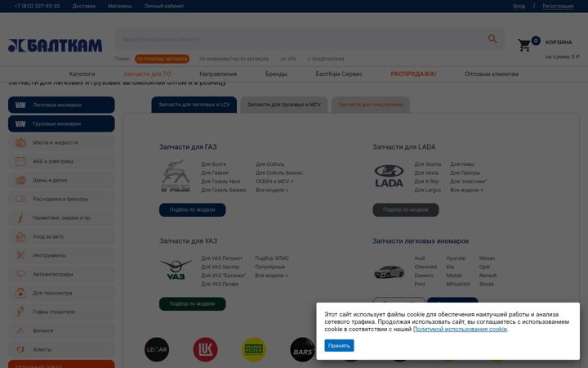Open Магазины top link
588x368 pixels.
click(x=119, y=6)
